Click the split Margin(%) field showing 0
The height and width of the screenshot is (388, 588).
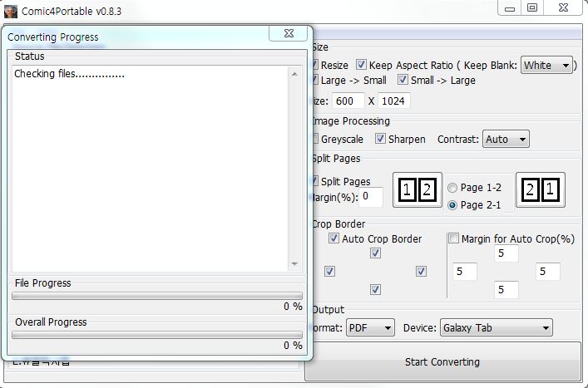tap(370, 197)
